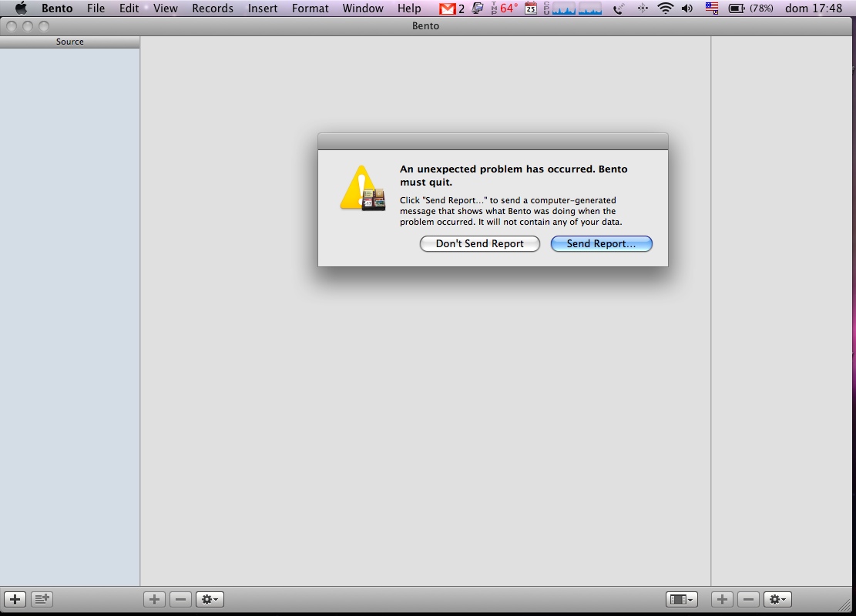Click the warning icon in the crash dialog
The width and height of the screenshot is (856, 616).
(362, 188)
